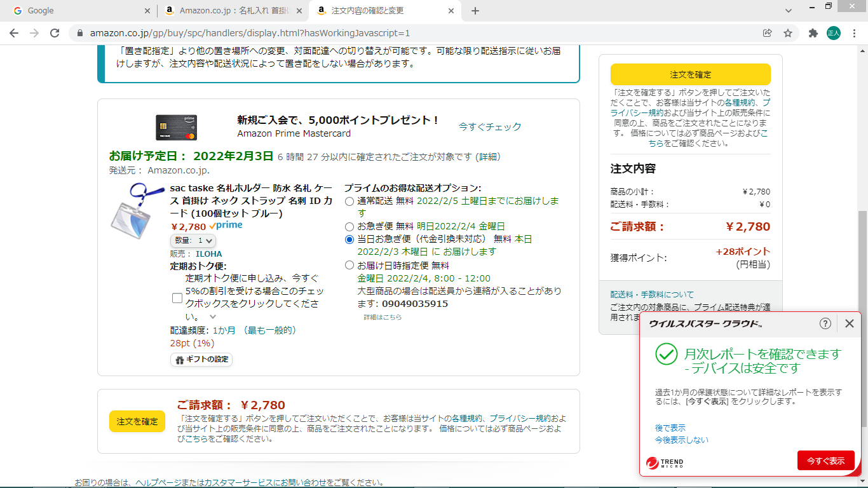Select the 通常配送 radio option

[x=349, y=201]
